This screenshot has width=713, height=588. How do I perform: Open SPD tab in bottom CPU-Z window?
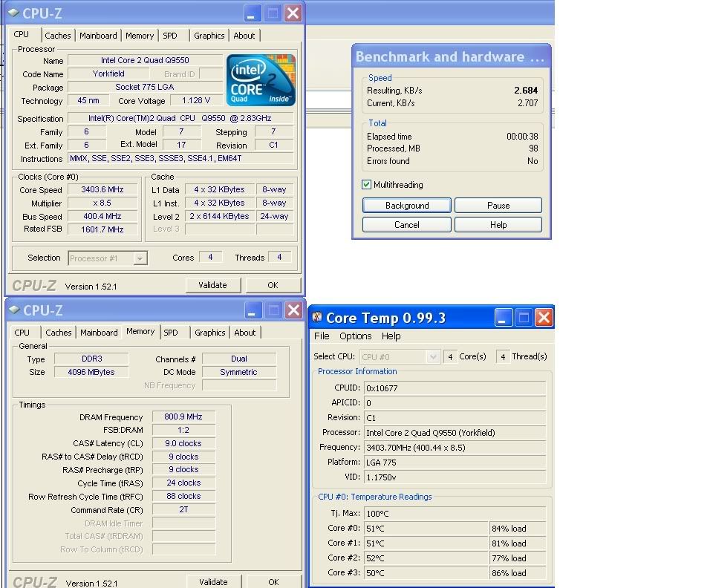click(171, 333)
